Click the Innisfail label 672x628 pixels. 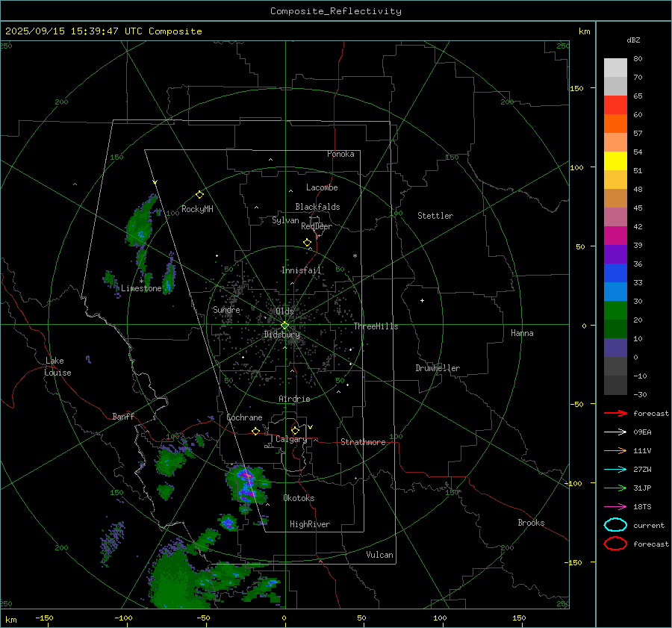(301, 270)
